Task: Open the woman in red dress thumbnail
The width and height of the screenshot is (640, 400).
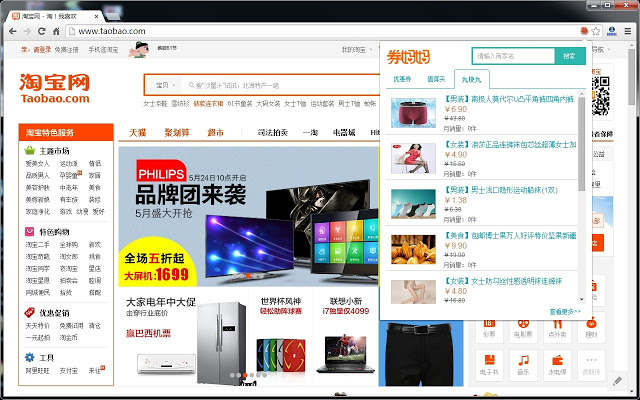Action: (413, 158)
